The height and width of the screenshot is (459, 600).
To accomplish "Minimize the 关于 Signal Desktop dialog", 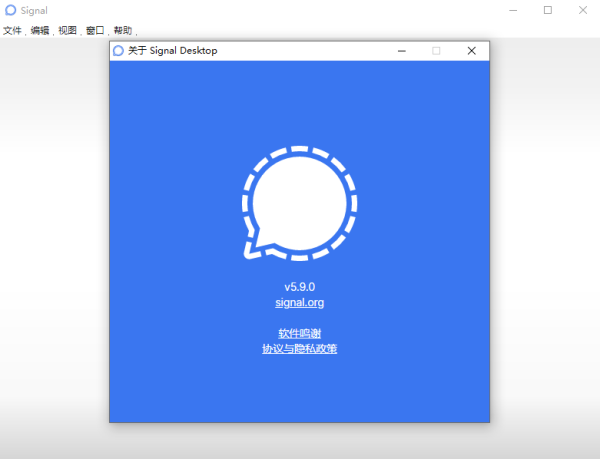I will coord(401,51).
